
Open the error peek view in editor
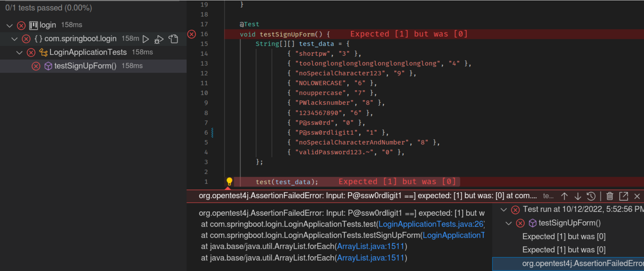(624, 196)
